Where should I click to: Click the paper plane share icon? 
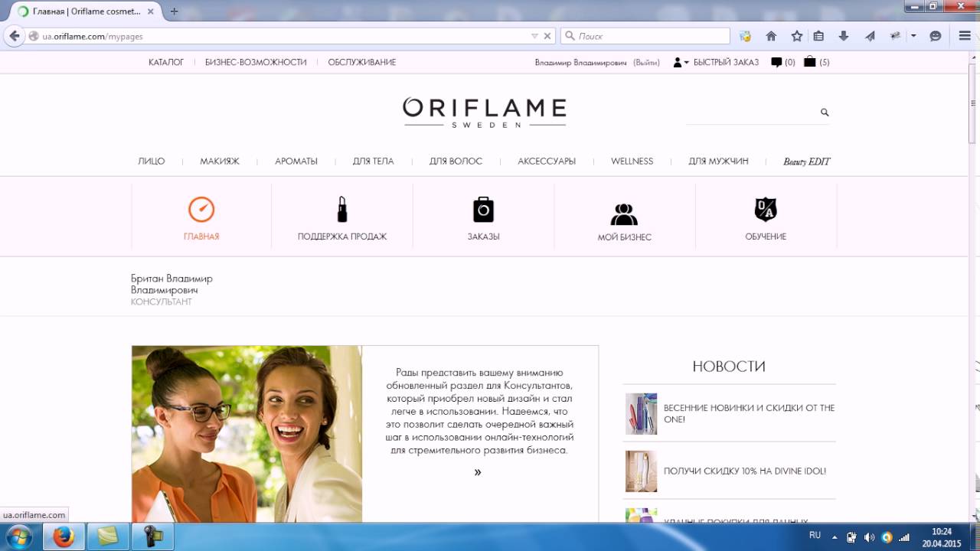point(870,36)
